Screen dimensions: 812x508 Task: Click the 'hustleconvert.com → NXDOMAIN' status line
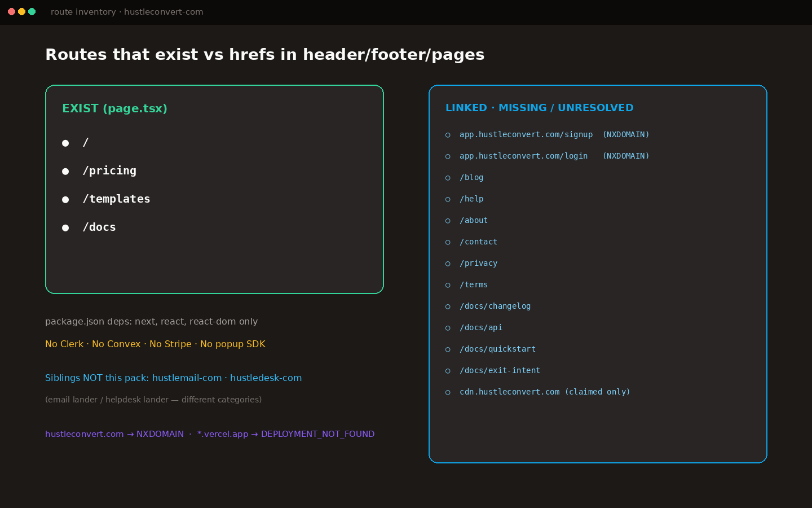210,434
